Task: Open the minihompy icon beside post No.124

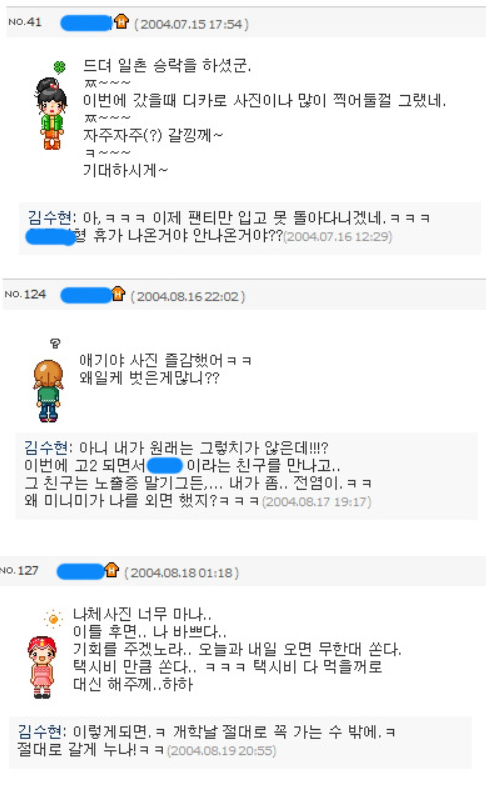Action: click(118, 293)
